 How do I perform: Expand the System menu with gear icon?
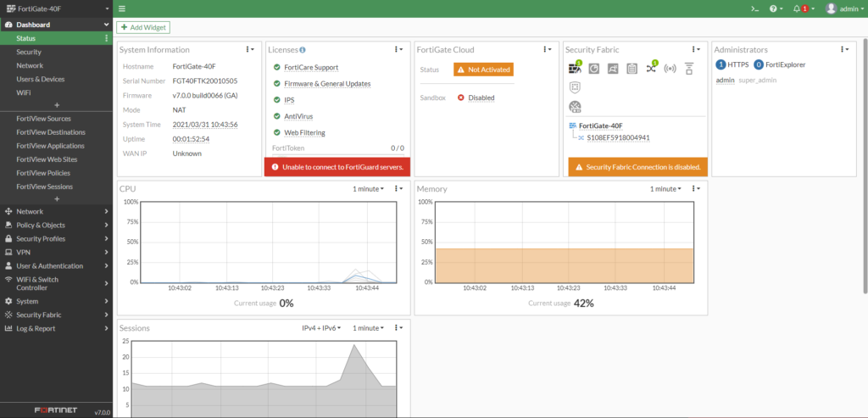tap(57, 301)
